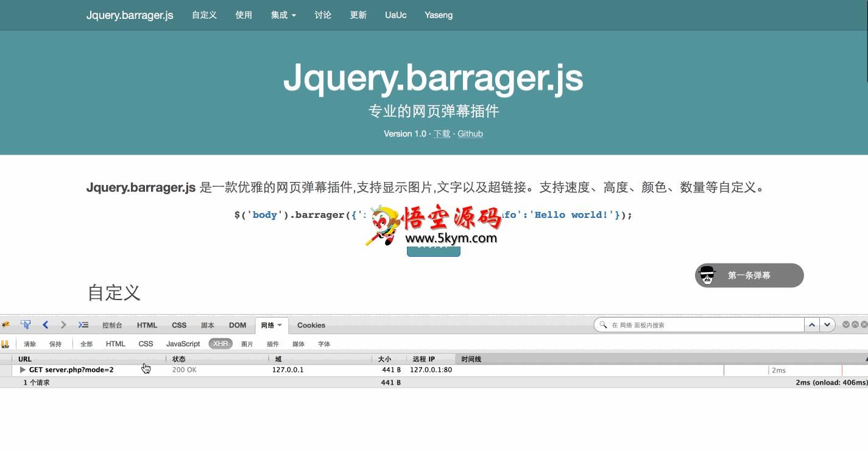Toggle the XHR filter
This screenshot has height=451, width=868.
[221, 344]
